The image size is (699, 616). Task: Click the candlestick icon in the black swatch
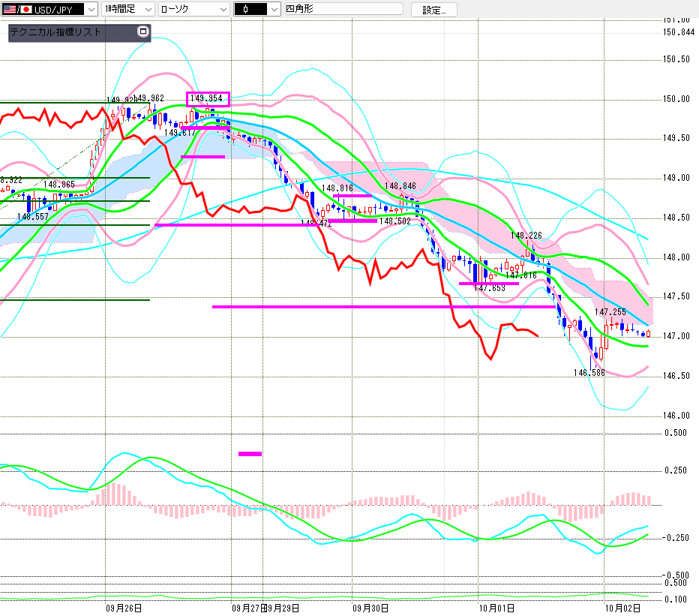click(246, 9)
